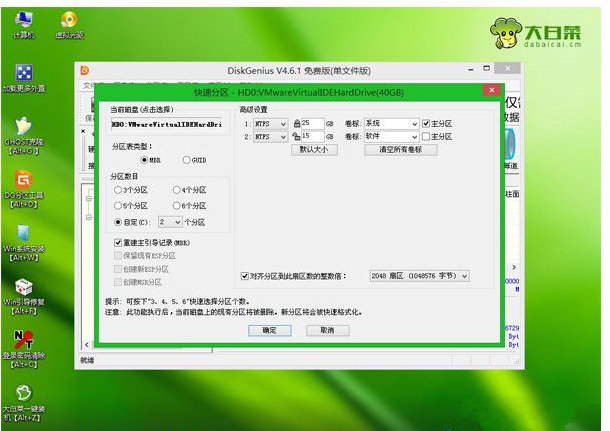
Task: Toggle 重建主引导记录 (MBR) checkbox
Action: (119, 243)
